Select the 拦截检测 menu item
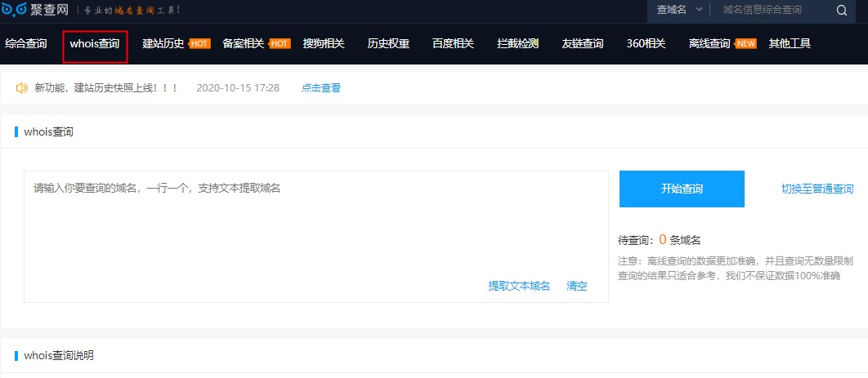Viewport: 868px width, 378px height. click(518, 43)
